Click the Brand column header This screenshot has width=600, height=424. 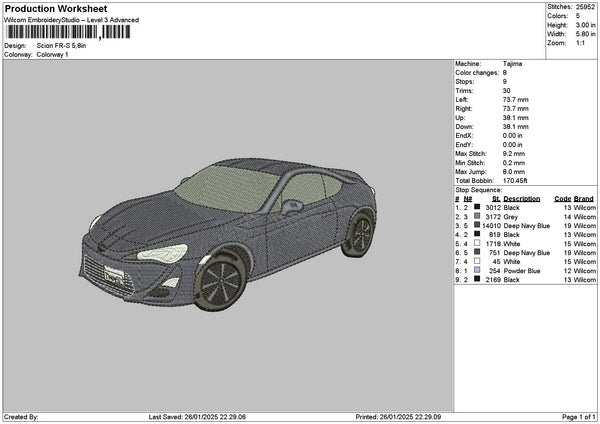(x=584, y=198)
